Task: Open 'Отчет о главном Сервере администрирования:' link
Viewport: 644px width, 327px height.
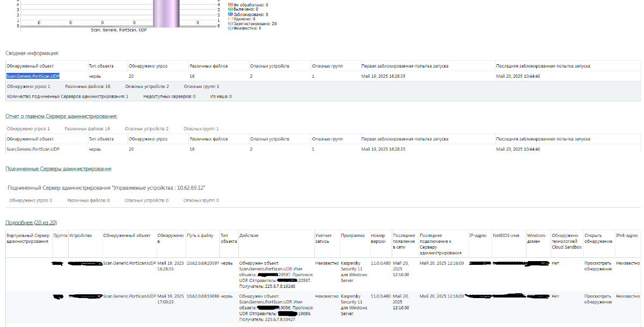Action: [61, 116]
